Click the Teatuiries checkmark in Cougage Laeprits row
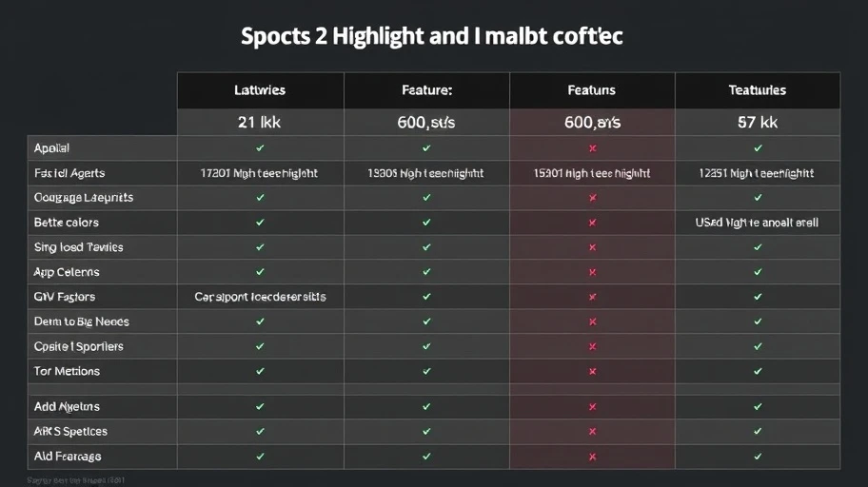Viewport: 868px width, 487px height. (x=758, y=198)
